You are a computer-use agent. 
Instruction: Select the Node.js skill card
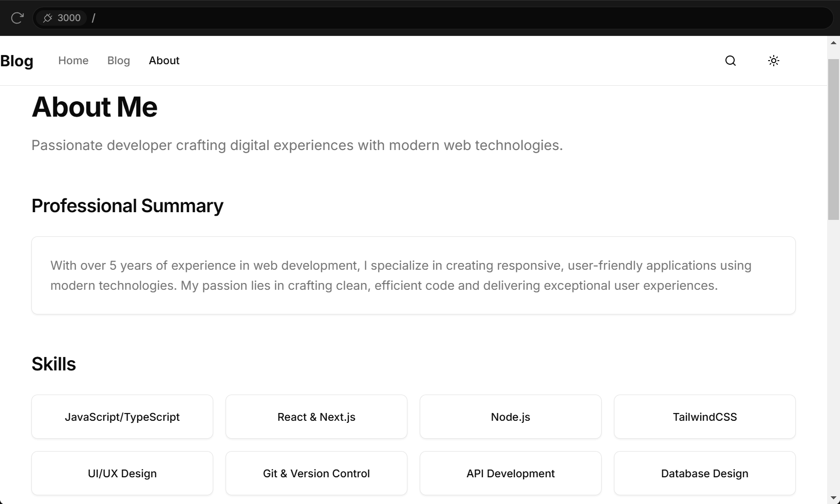point(511,417)
